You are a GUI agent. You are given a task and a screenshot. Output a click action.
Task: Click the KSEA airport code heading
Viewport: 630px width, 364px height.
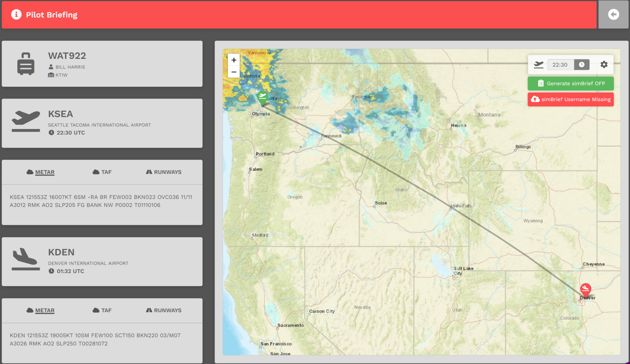(x=60, y=114)
